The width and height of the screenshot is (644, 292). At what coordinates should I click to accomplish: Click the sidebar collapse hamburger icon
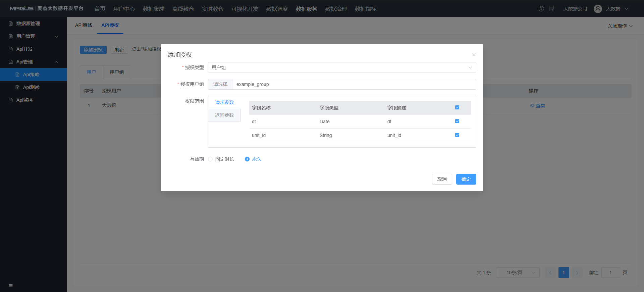11,286
